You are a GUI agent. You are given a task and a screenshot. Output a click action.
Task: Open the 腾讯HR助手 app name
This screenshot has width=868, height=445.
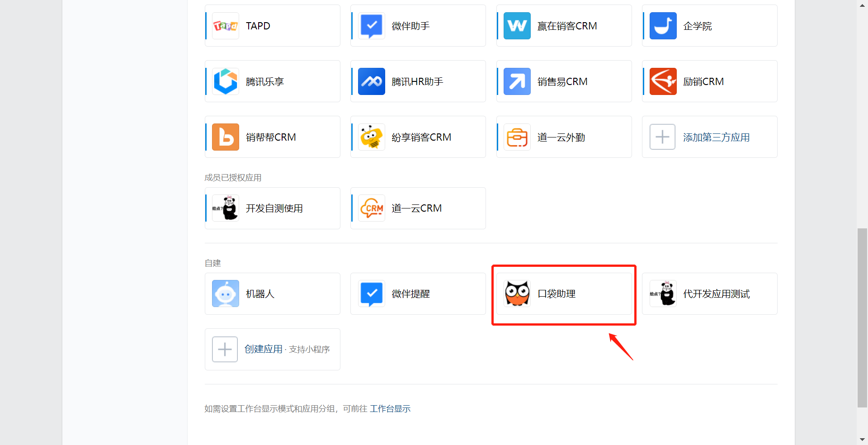point(417,82)
